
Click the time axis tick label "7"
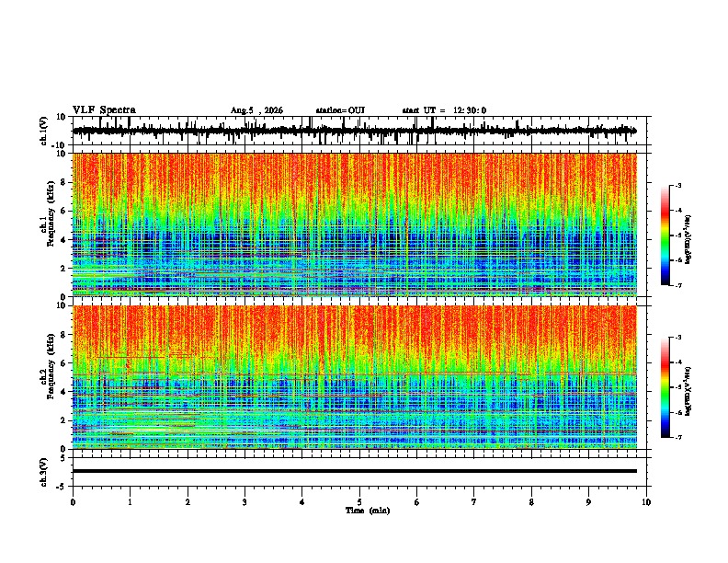474,502
